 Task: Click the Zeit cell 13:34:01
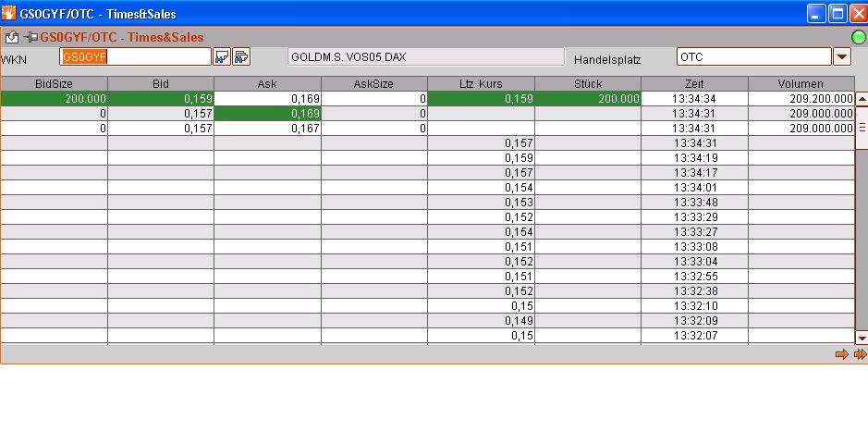[695, 188]
